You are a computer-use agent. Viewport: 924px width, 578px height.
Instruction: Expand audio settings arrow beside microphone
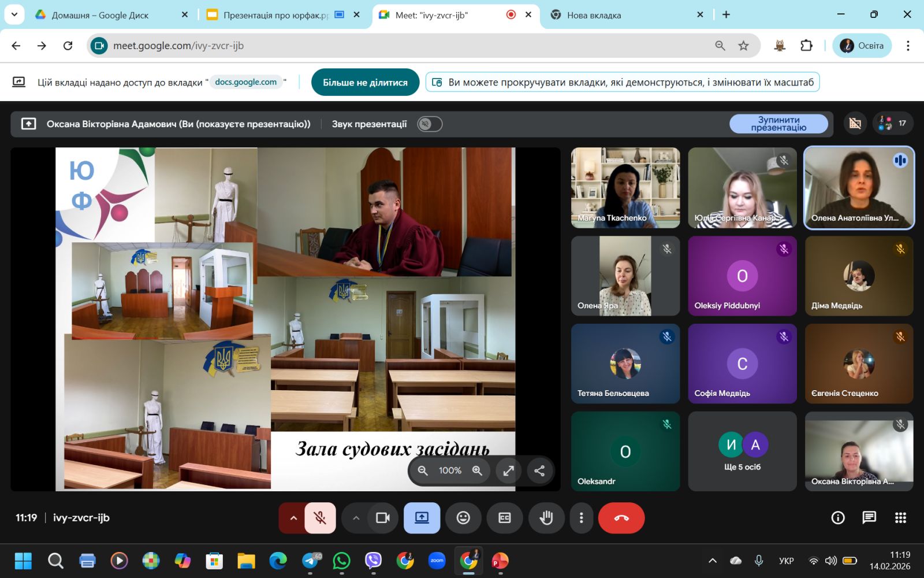click(293, 518)
